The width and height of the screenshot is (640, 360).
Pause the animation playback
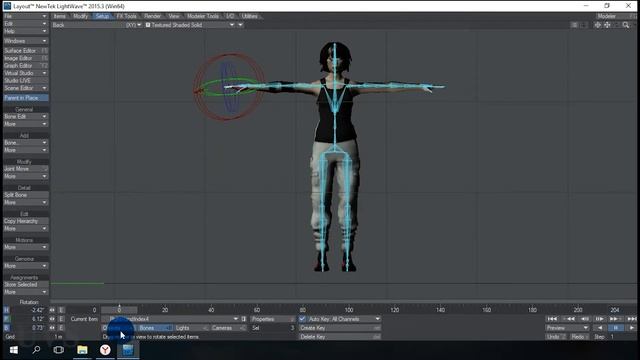pos(616,328)
